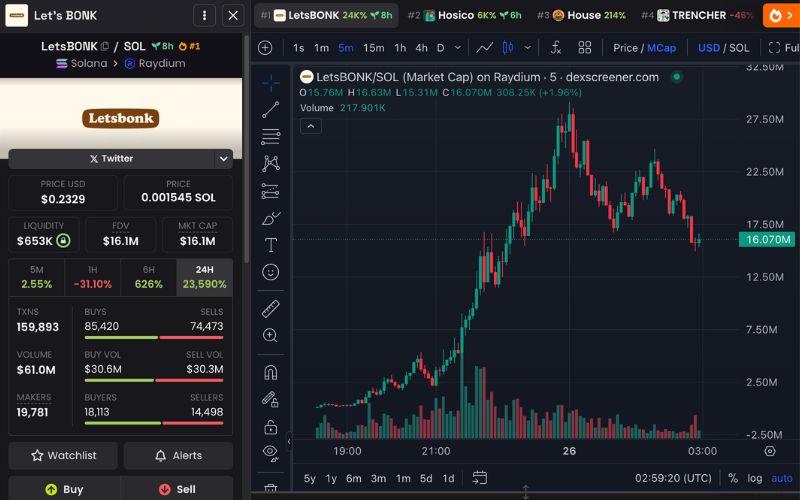The image size is (800, 500).
Task: Show values in USD
Action: tap(709, 48)
